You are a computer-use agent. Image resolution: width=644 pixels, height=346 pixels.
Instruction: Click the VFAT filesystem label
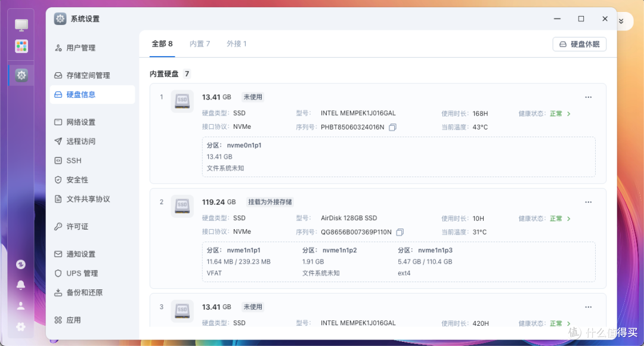tap(214, 273)
